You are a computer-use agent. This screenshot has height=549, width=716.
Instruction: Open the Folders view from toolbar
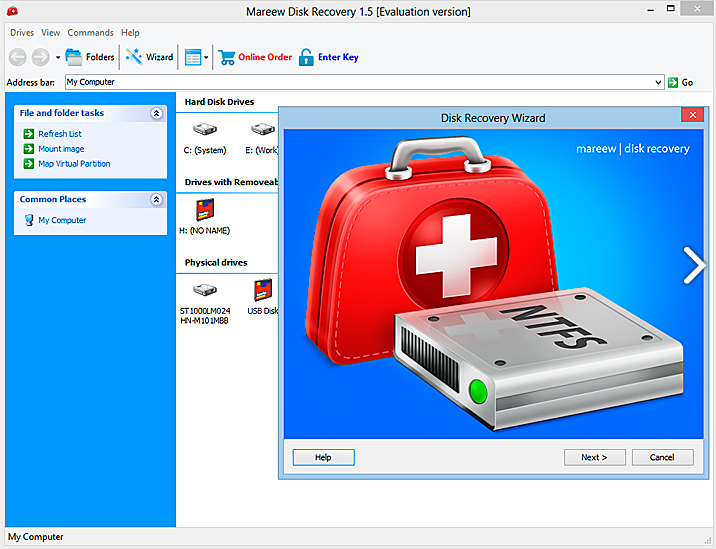click(89, 57)
